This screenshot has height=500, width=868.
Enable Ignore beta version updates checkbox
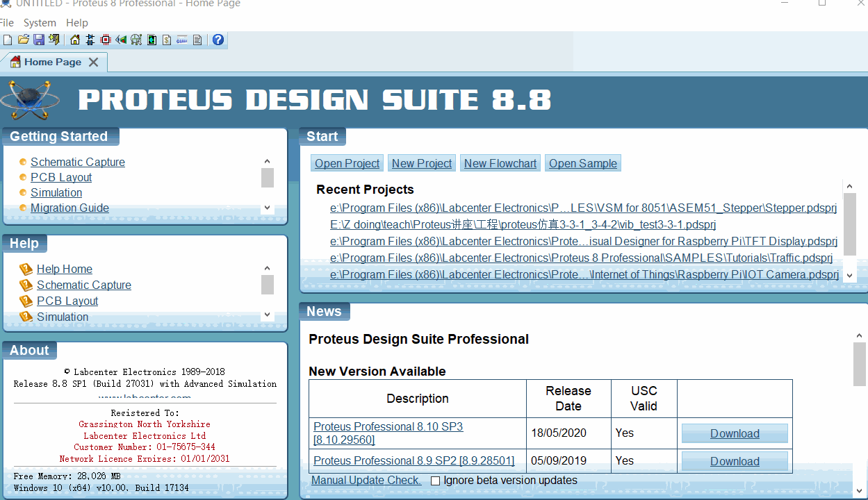coord(436,481)
